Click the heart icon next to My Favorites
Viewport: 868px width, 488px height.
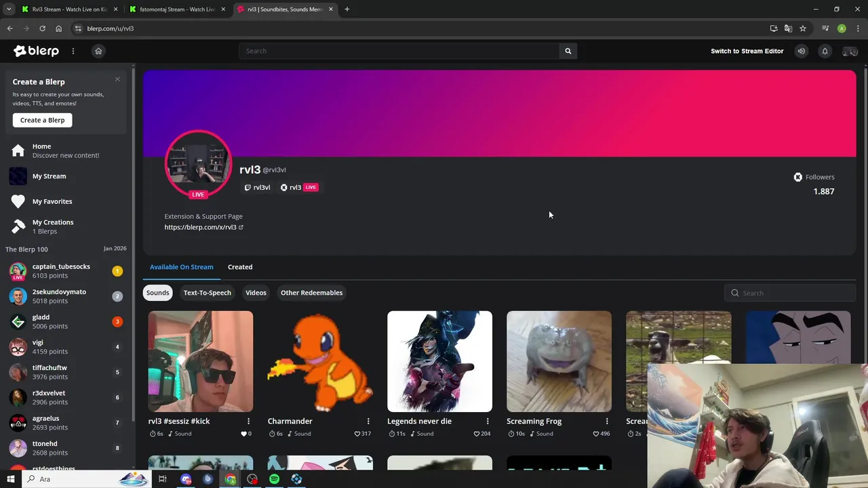pos(18,201)
